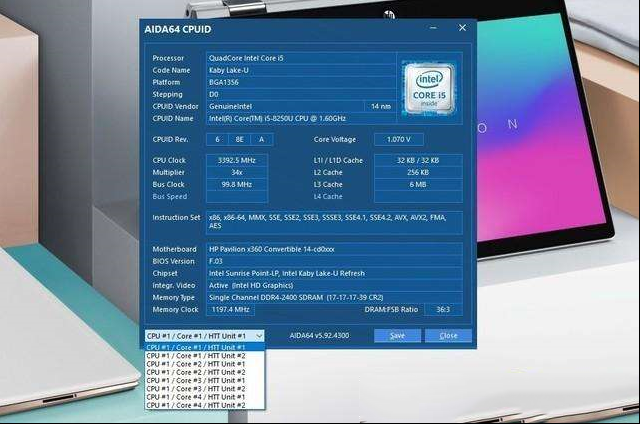The width and height of the screenshot is (640, 424).
Task: Click the AIDA64 CPUID title text
Action: click(178, 29)
